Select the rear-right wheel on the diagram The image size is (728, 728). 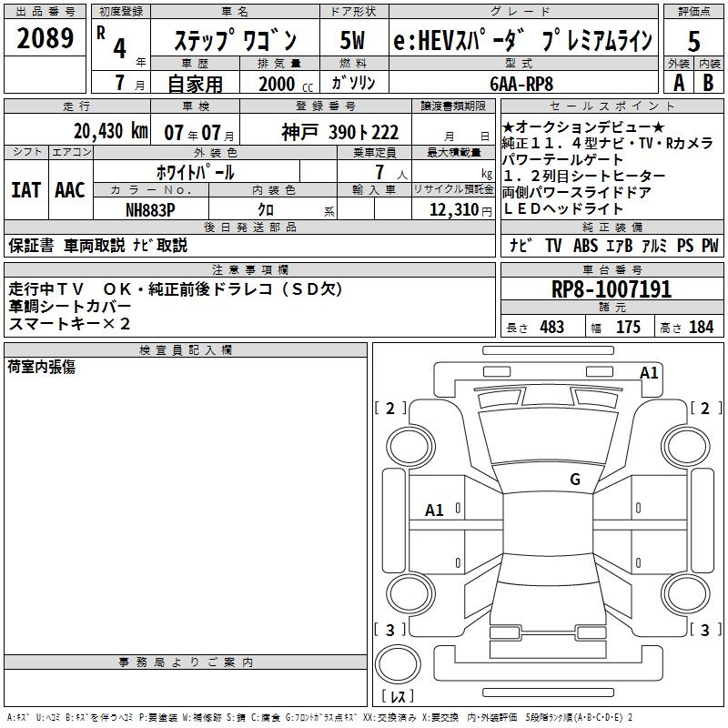click(x=686, y=594)
